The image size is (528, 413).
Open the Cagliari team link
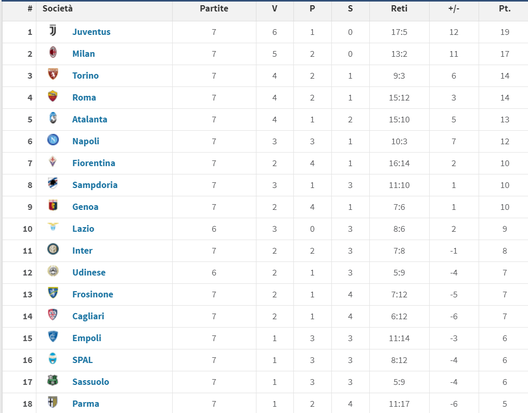88,316
